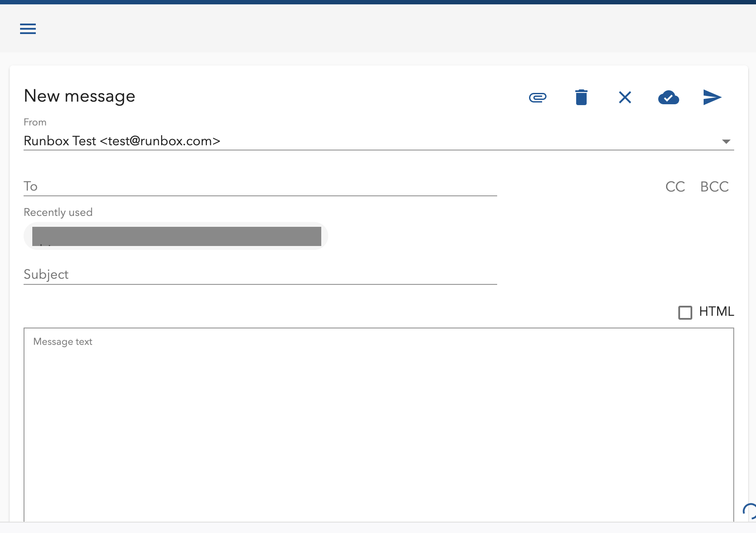Check the HTML box next to Message text
The height and width of the screenshot is (533, 756).
tap(685, 312)
